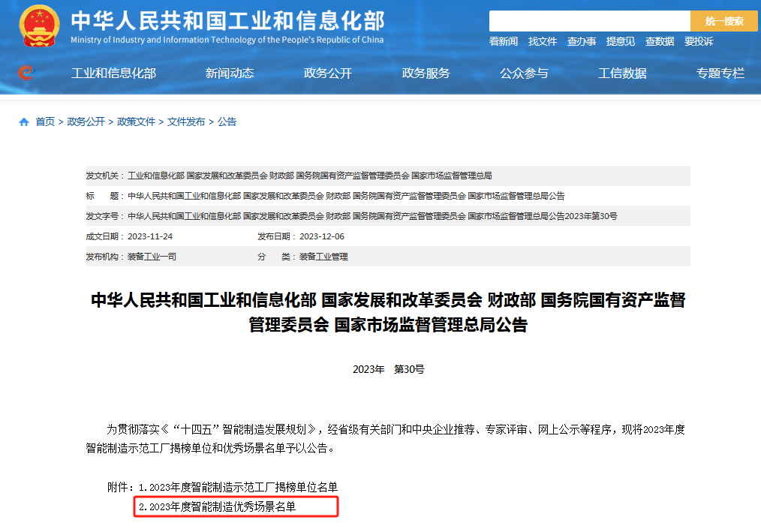Viewport: 761px width, 532px height.
Task: Open the 工业和信息化部 menu
Action: coord(113,73)
